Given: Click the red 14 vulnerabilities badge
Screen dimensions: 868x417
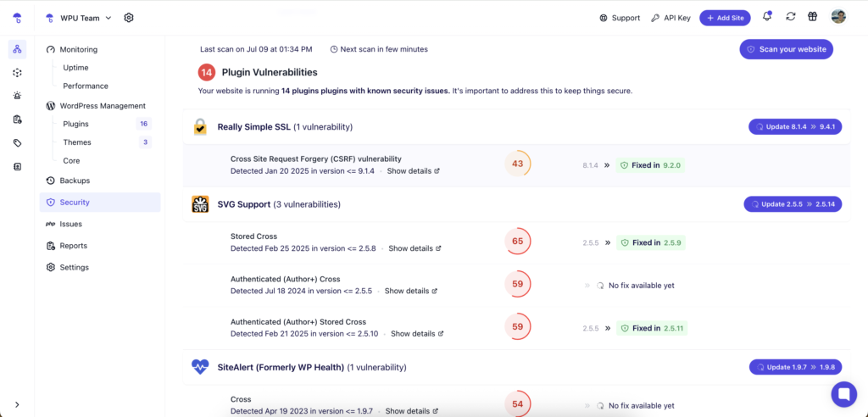Looking at the screenshot, I should [x=207, y=73].
